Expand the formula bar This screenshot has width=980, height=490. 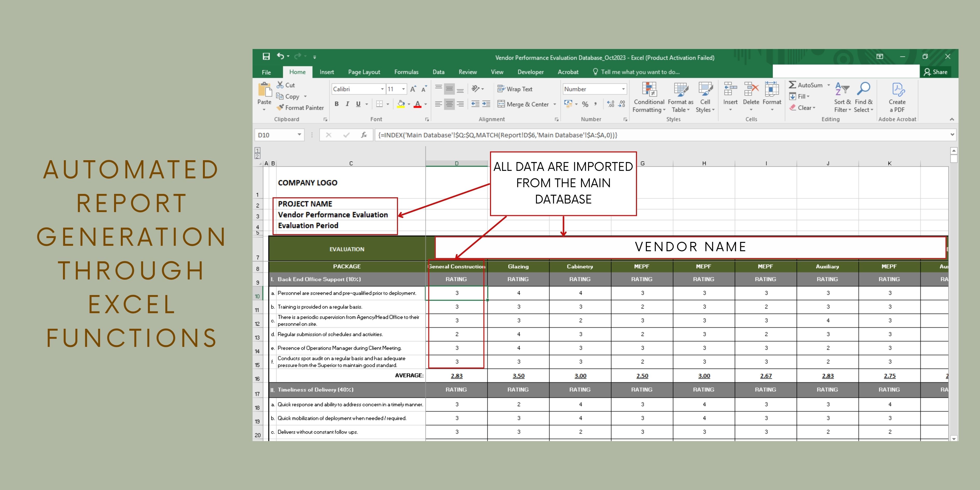click(x=952, y=134)
